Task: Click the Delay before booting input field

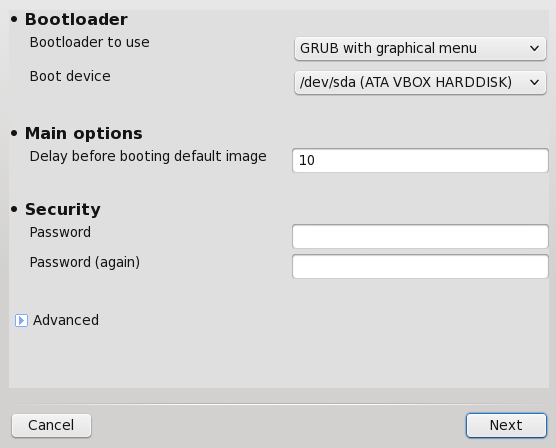Action: [420, 160]
